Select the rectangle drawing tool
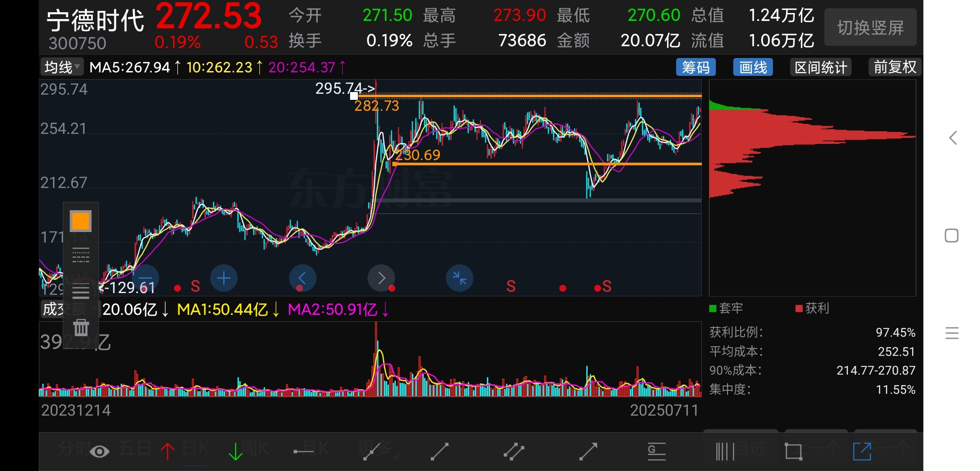Viewport: 980px width, 471px height. click(793, 452)
